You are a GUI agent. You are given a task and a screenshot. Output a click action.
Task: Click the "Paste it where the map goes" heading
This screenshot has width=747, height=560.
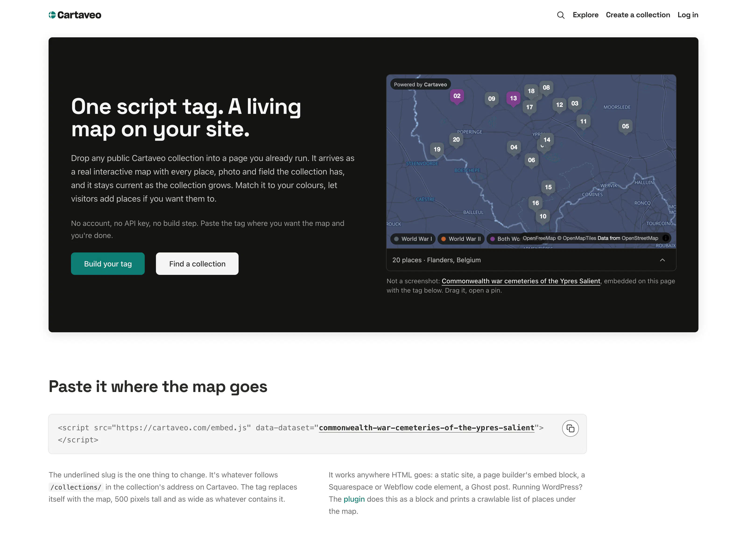point(158,386)
